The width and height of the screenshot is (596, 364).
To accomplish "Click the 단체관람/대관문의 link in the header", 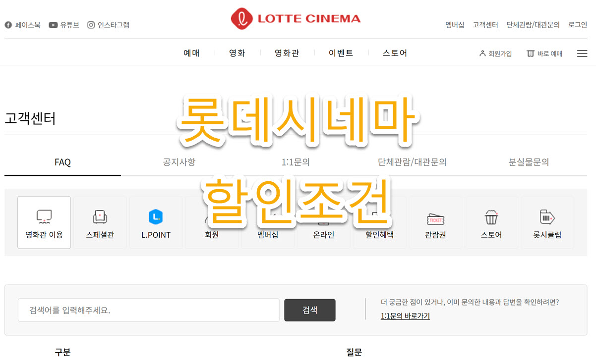I will pyautogui.click(x=533, y=25).
